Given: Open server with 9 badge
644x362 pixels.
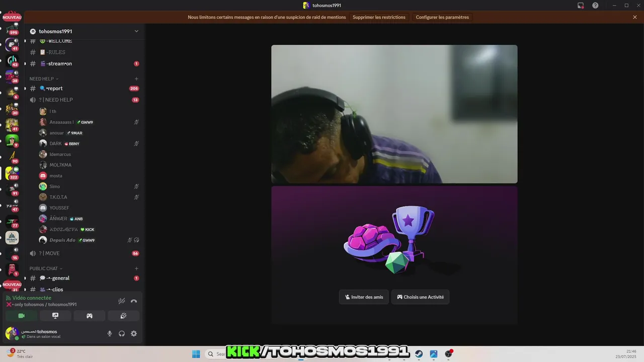Looking at the screenshot, I should point(12,141).
